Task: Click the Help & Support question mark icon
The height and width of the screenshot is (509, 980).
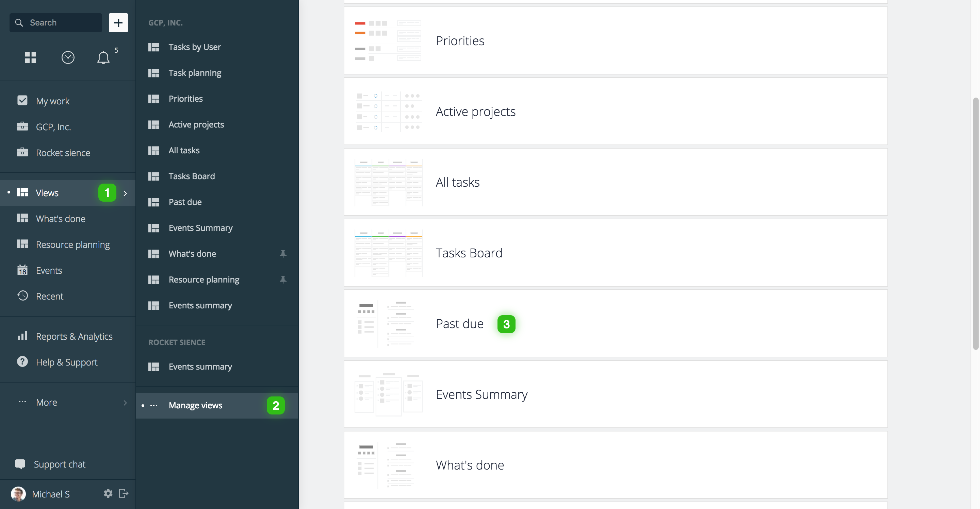Action: [x=22, y=361]
